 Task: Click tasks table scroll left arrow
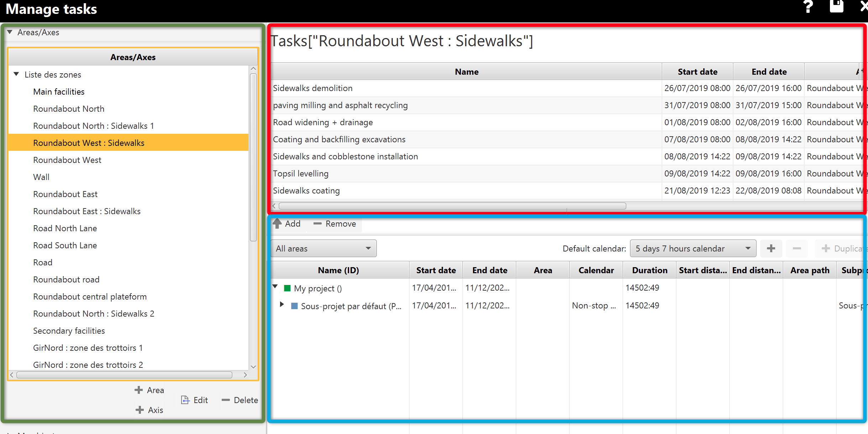(274, 206)
